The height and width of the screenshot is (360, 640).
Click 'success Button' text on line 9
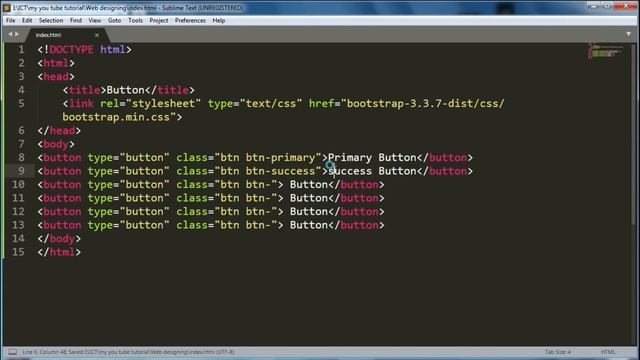tap(372, 171)
